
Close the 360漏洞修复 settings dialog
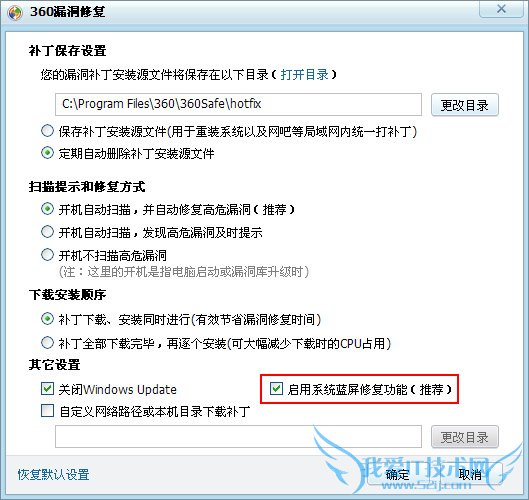[502, 9]
